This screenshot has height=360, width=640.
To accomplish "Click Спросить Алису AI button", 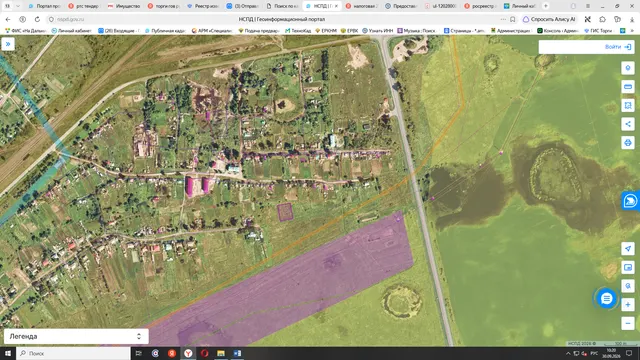I will pyautogui.click(x=549, y=19).
